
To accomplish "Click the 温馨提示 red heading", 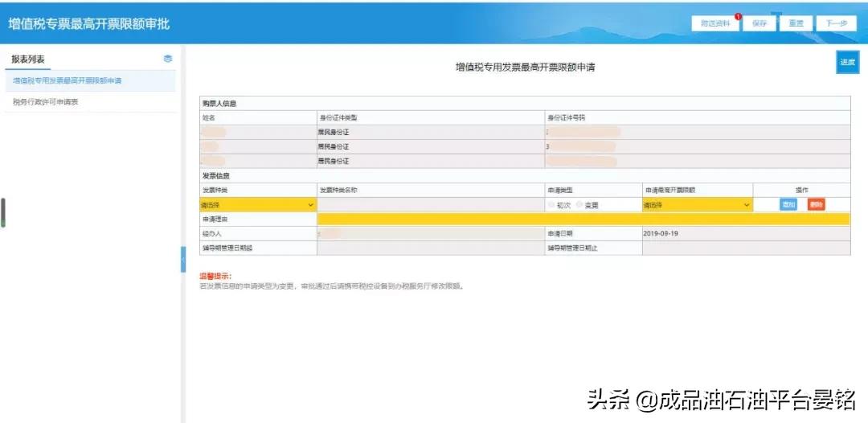I will (216, 276).
